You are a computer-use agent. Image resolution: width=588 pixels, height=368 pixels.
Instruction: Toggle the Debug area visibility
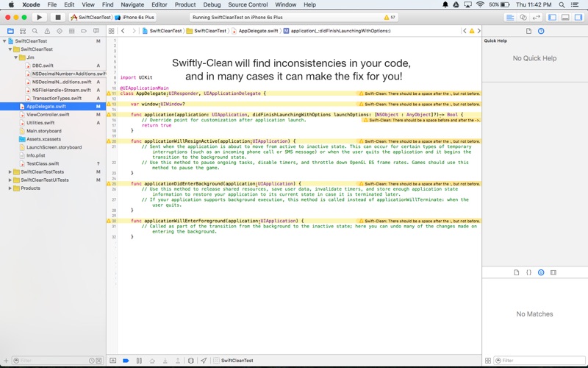tap(565, 17)
